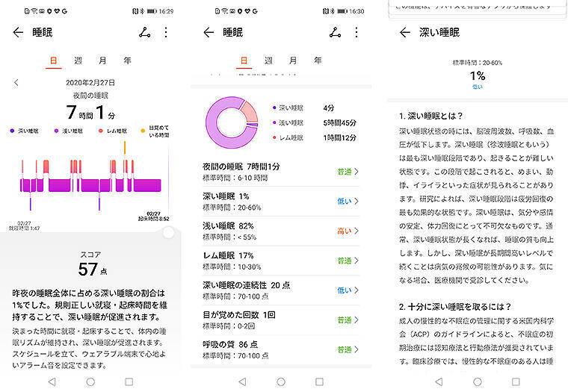Tap the 1% value on right screen

click(478, 75)
